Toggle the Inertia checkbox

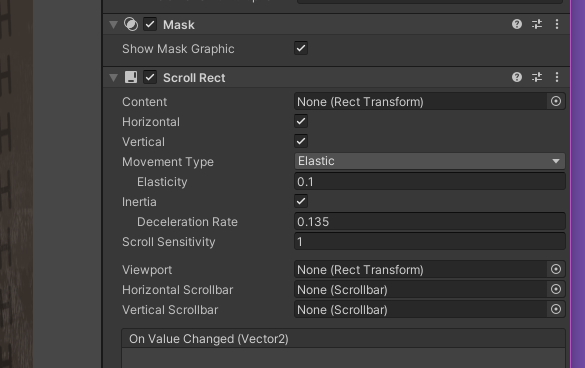[x=301, y=201]
